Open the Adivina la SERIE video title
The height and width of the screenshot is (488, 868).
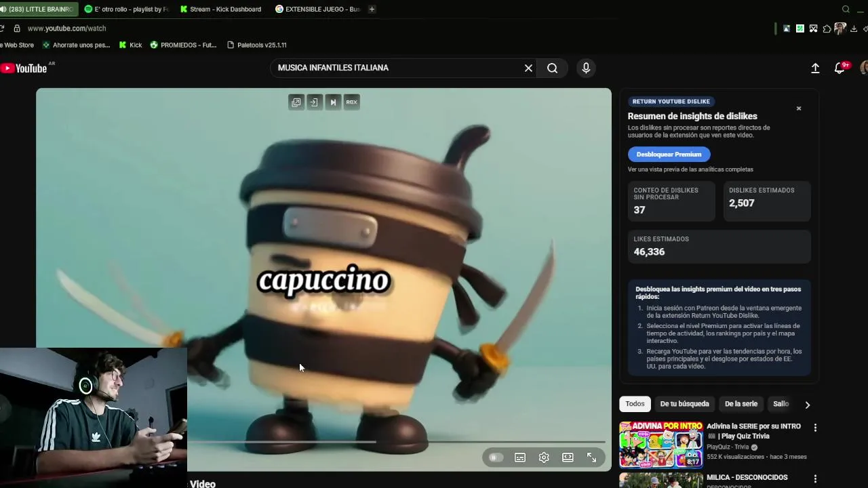753,431
